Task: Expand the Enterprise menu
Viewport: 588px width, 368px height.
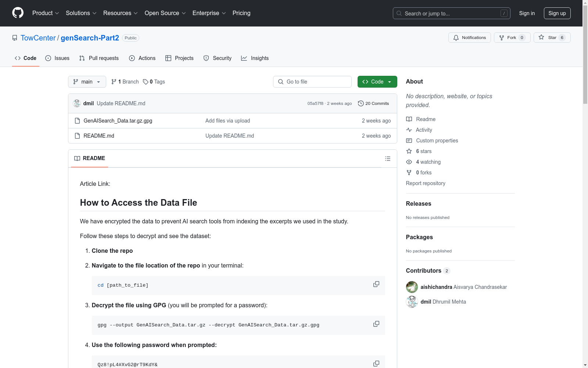Action: 209,13
